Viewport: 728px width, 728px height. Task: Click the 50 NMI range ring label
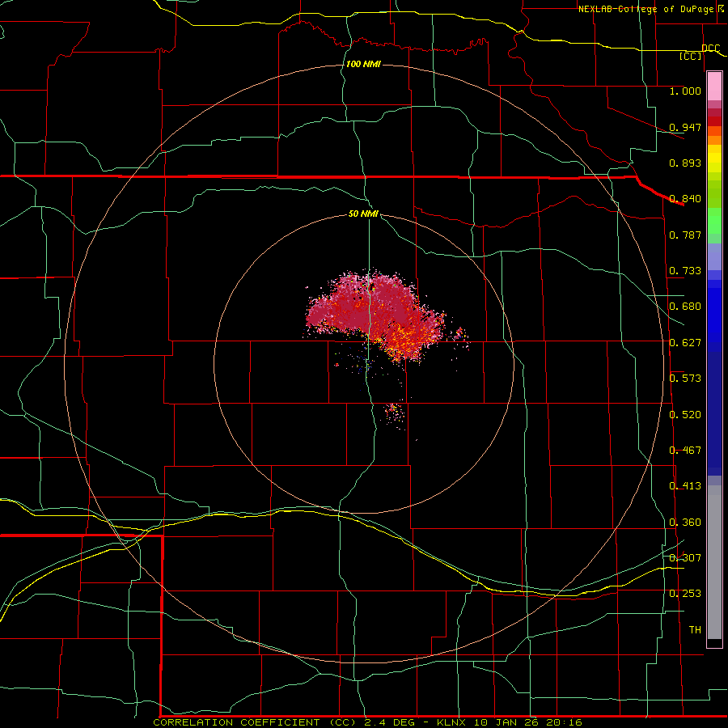[x=363, y=214]
